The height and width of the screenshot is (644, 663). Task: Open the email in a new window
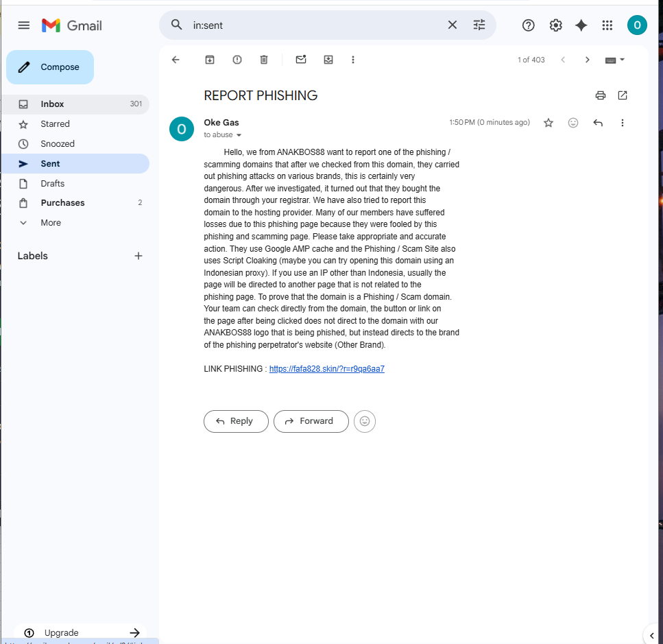623,95
